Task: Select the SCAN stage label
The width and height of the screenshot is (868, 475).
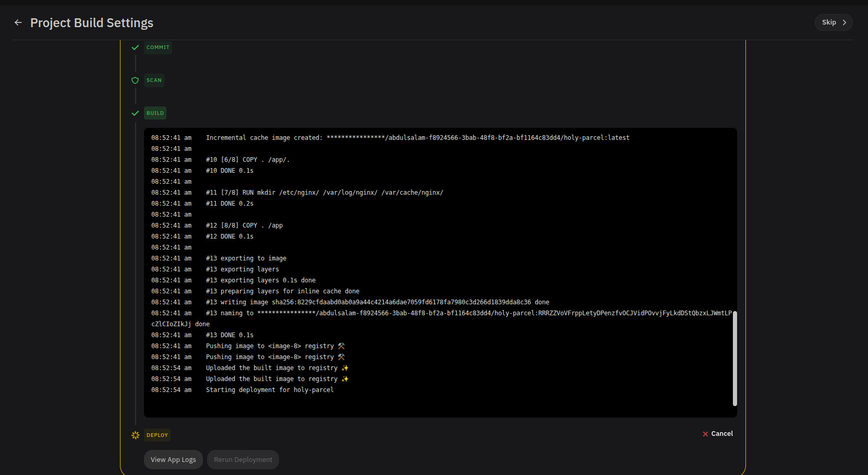Action: pos(154,80)
